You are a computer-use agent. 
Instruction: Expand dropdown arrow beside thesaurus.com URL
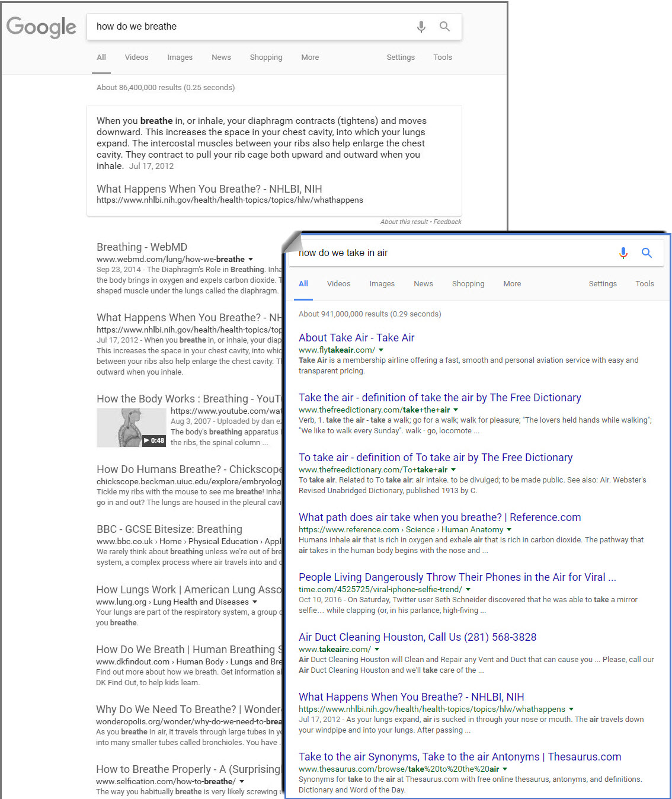click(x=505, y=769)
